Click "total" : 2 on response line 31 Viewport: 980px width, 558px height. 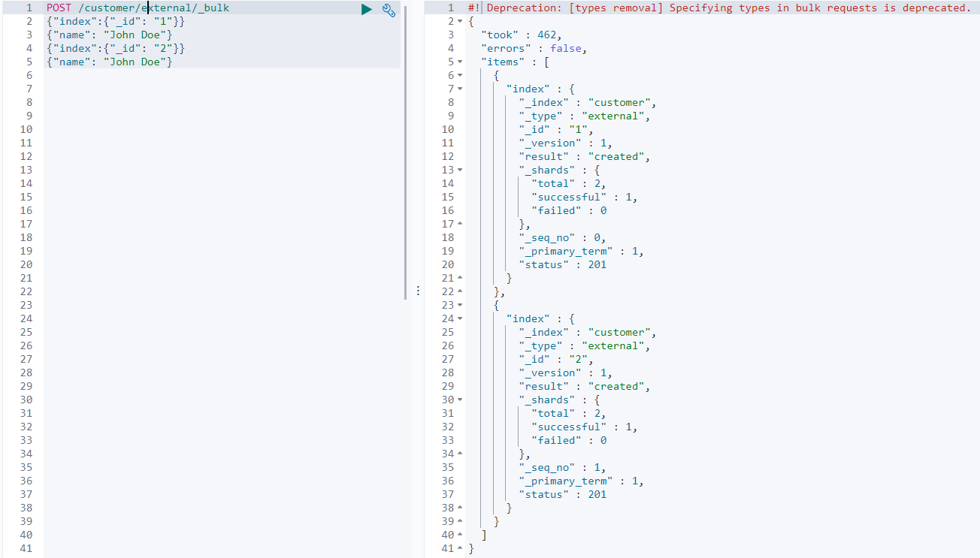coord(568,413)
